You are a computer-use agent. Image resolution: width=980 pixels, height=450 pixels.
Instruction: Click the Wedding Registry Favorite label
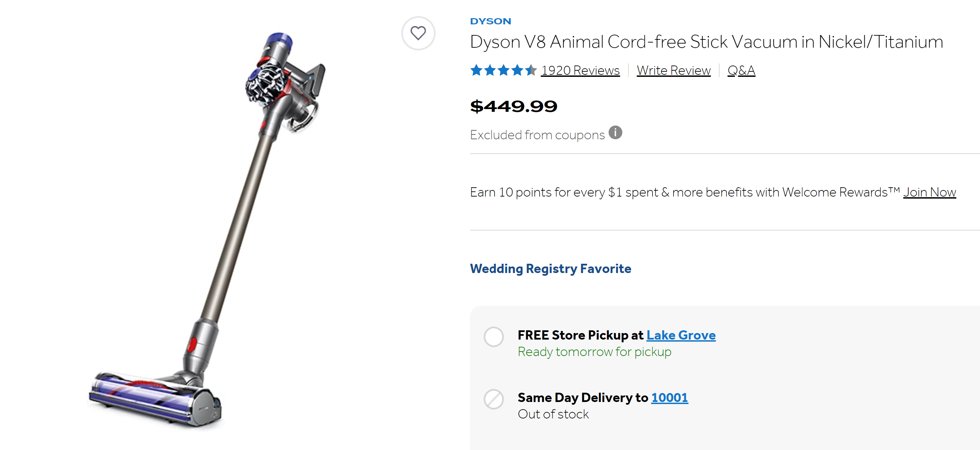(551, 269)
